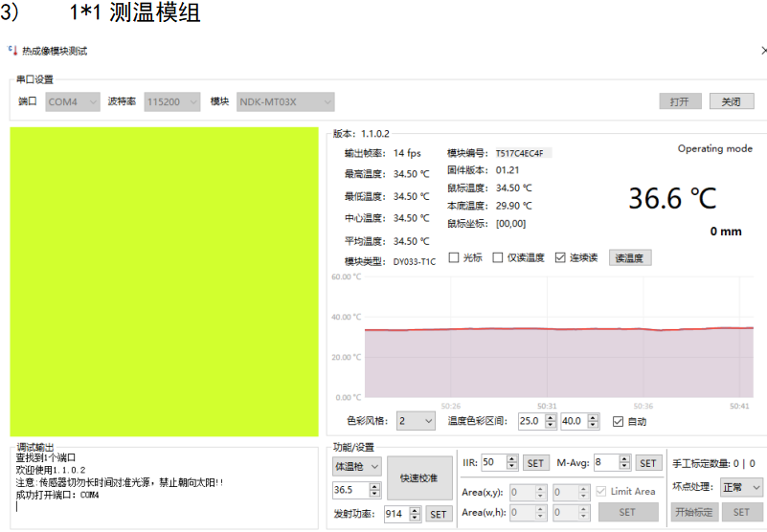This screenshot has height=532, width=767.
Task: Enable the 光标 cursor checkbox
Action: click(455, 257)
